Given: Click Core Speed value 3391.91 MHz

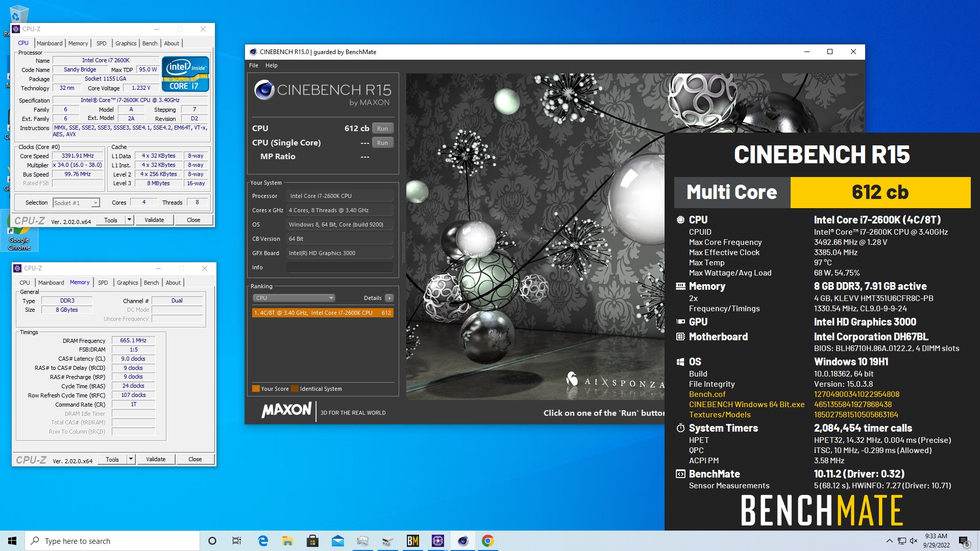Looking at the screenshot, I should (x=78, y=156).
